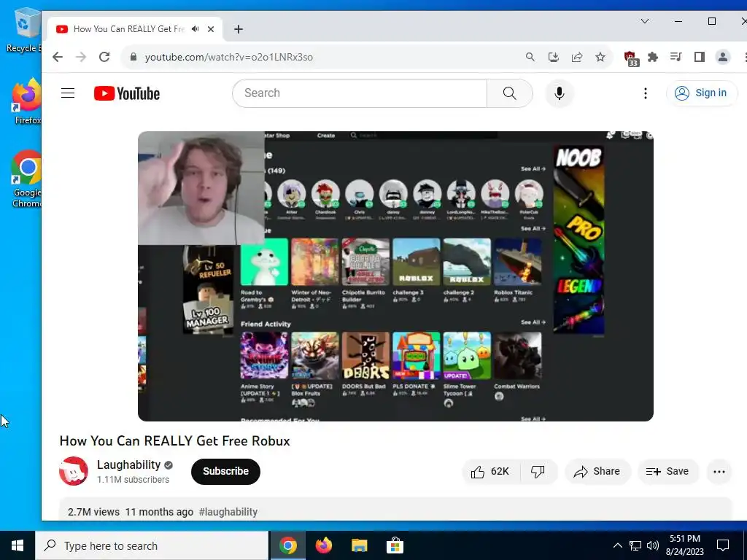View site info via the padlock icon
The width and height of the screenshot is (747, 560).
(133, 57)
